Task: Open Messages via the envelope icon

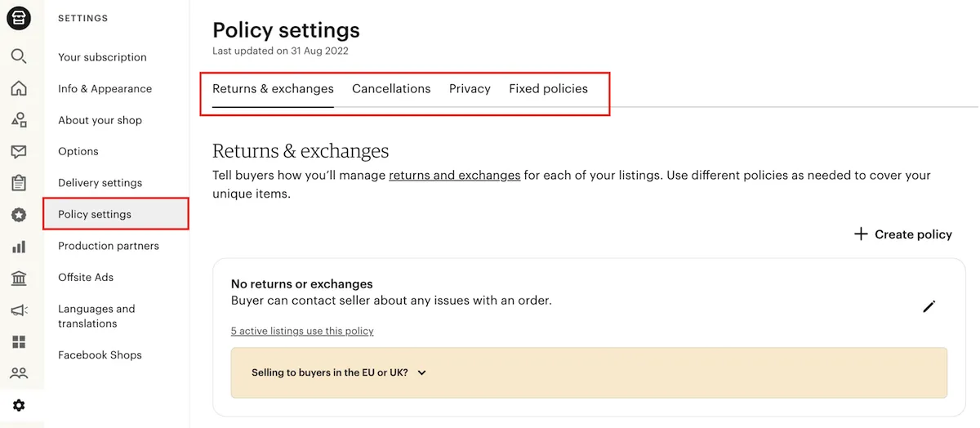Action: [x=19, y=151]
